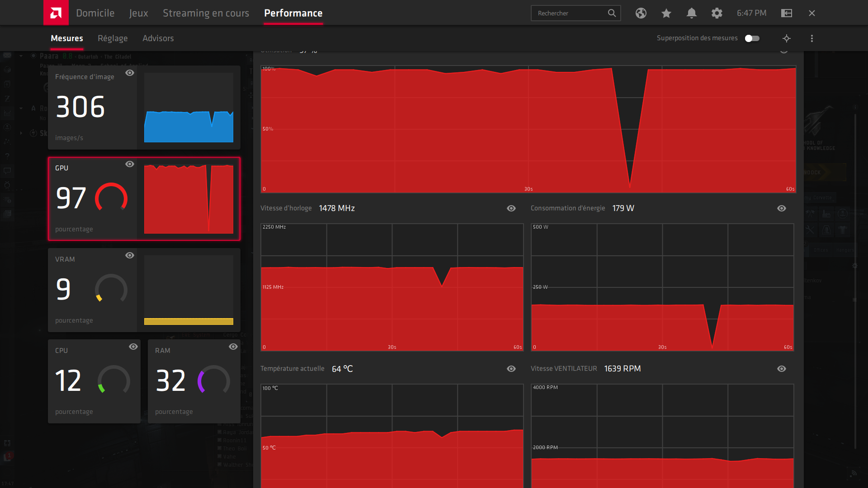The height and width of the screenshot is (488, 868).
Task: Toggle sidebar panel layout icon
Action: (x=787, y=13)
